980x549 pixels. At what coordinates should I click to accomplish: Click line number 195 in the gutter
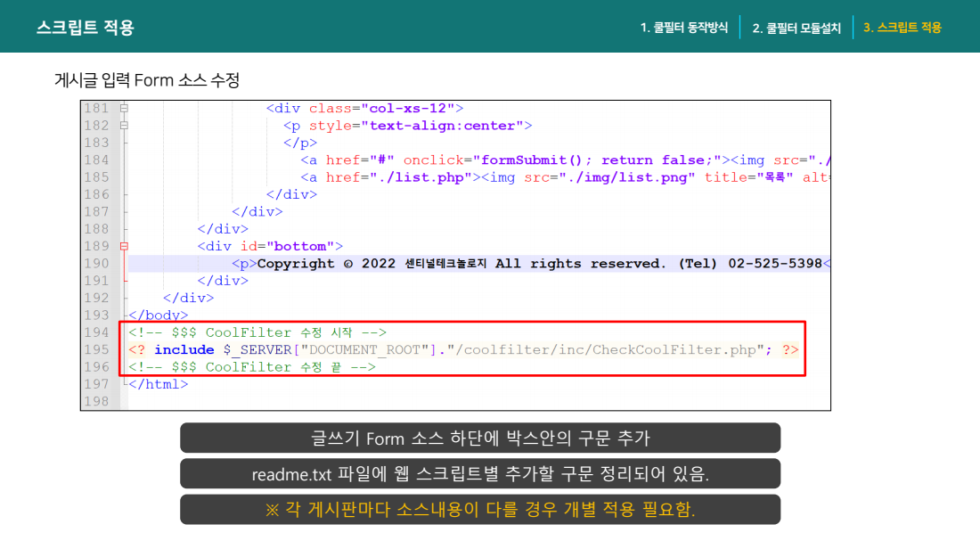coord(97,349)
